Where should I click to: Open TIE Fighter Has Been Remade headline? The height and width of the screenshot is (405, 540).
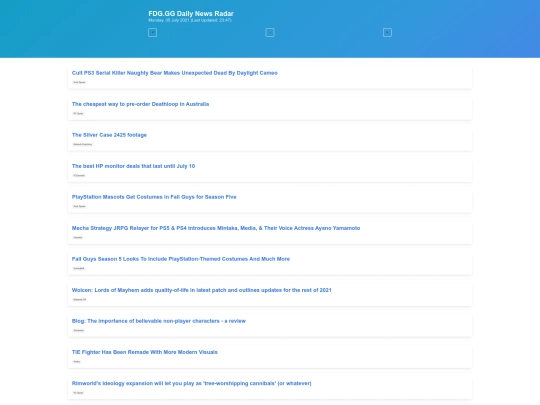[x=145, y=352]
